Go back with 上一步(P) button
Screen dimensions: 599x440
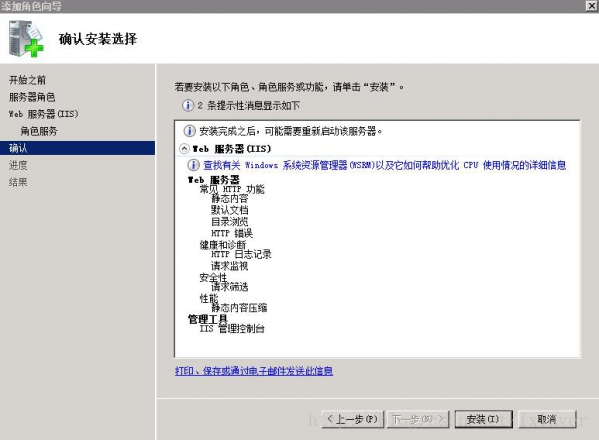[352, 419]
